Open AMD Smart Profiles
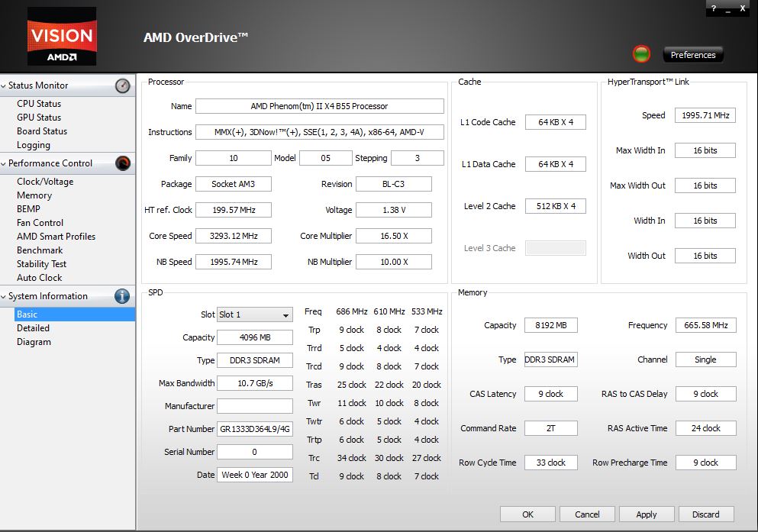 tap(56, 237)
